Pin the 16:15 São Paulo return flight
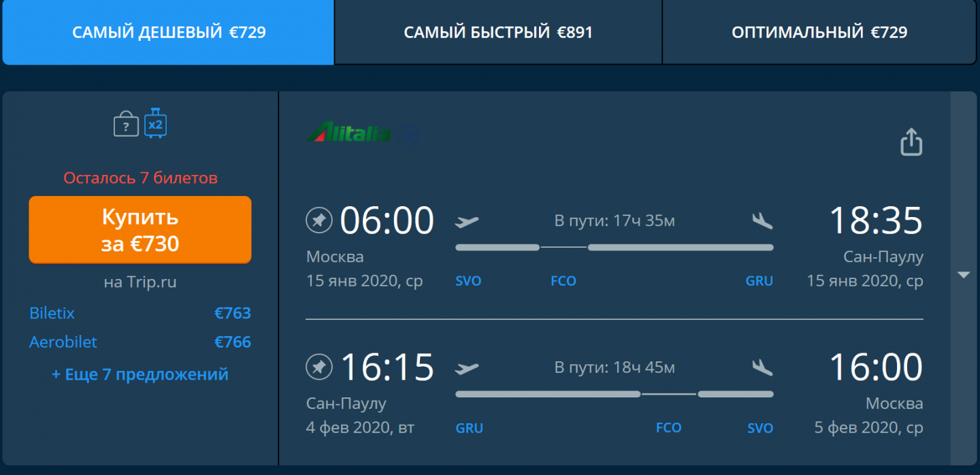Image resolution: width=980 pixels, height=475 pixels. [318, 367]
